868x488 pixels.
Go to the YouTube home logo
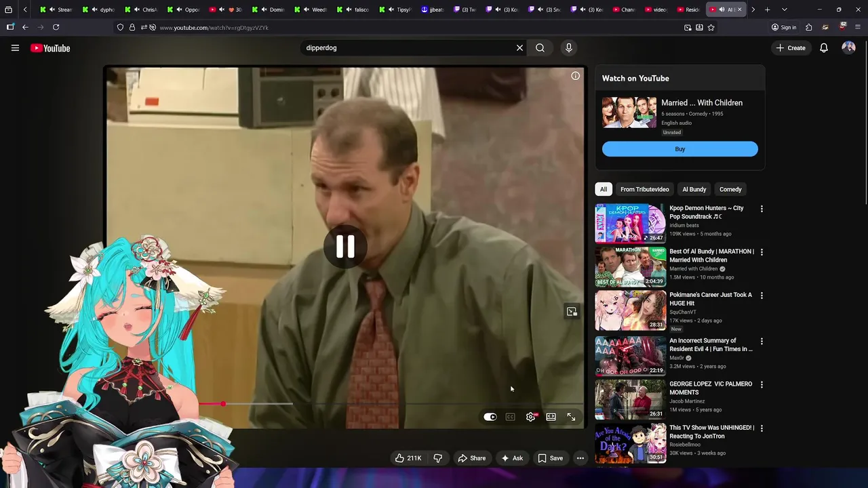(x=50, y=48)
